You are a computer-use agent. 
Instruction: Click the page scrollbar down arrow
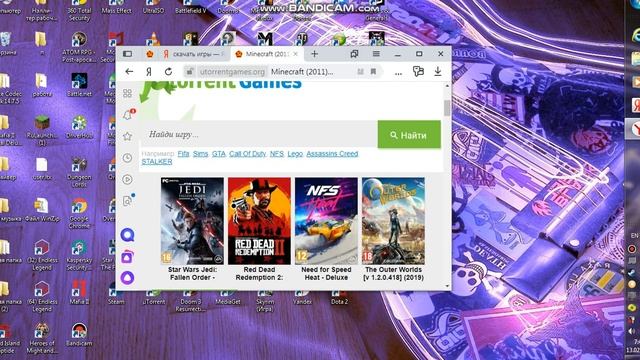[447, 286]
